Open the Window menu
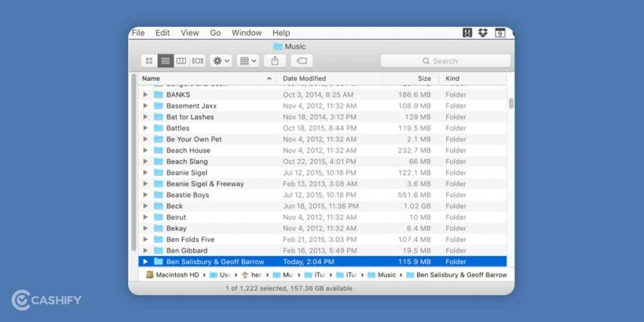 tap(247, 33)
